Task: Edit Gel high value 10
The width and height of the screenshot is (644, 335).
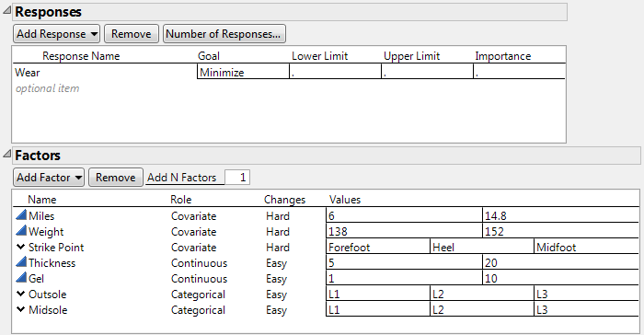Action: [x=560, y=278]
